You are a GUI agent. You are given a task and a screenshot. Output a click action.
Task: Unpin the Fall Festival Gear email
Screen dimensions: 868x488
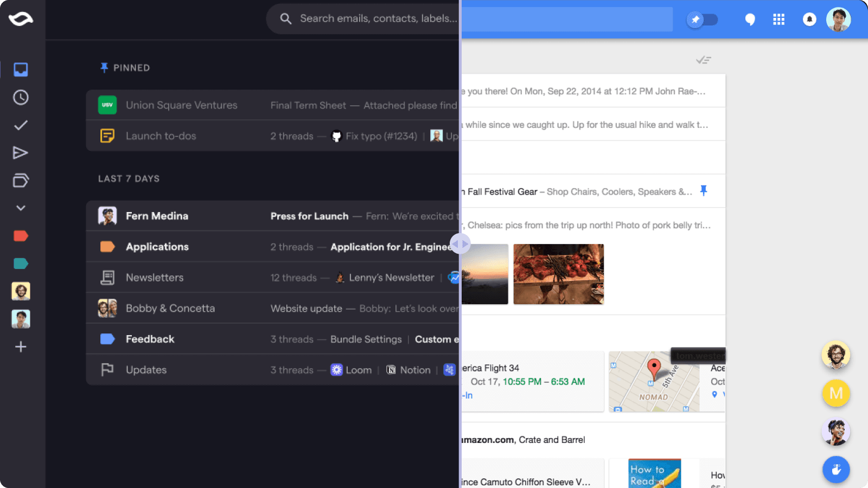click(x=704, y=191)
